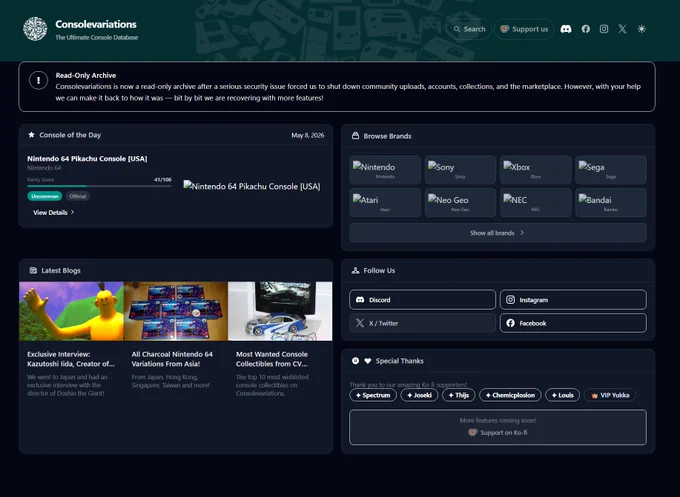Select the Nintendo brand tile
The image size is (680, 497).
[x=385, y=170]
